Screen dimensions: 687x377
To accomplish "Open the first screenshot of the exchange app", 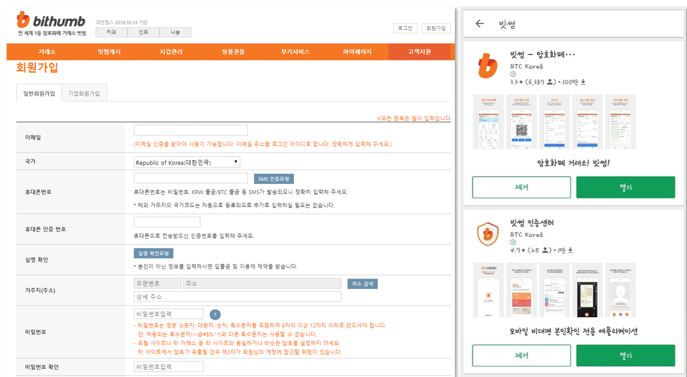I will (x=488, y=122).
